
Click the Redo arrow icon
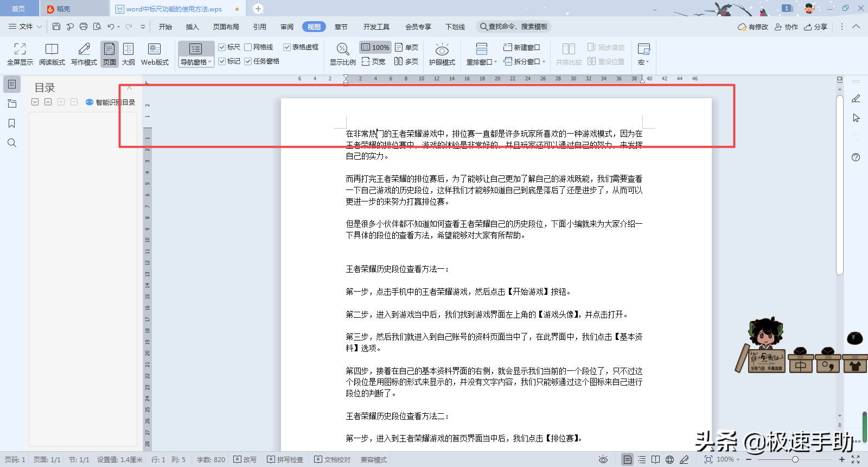[x=129, y=27]
